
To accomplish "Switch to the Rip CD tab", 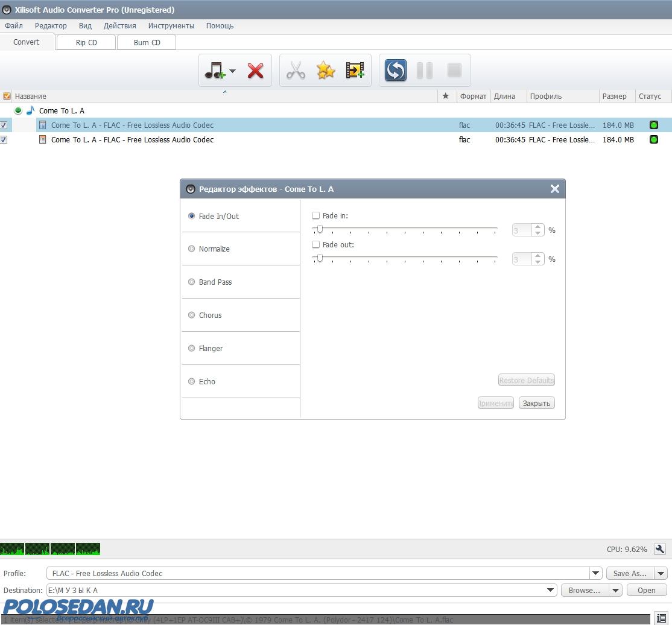I will coord(86,42).
